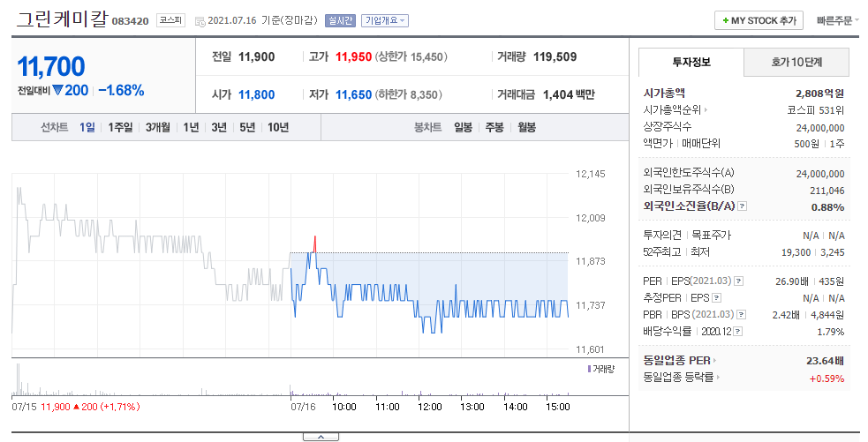Image resolution: width=868 pixels, height=442 pixels.
Task: Switch to the 투자정보 tab
Action: 691,62
